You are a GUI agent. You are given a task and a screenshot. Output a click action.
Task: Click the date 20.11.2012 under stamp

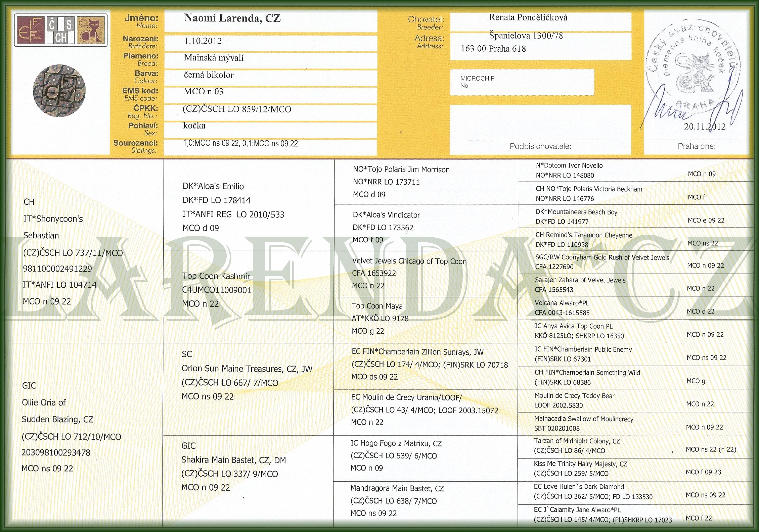point(705,127)
